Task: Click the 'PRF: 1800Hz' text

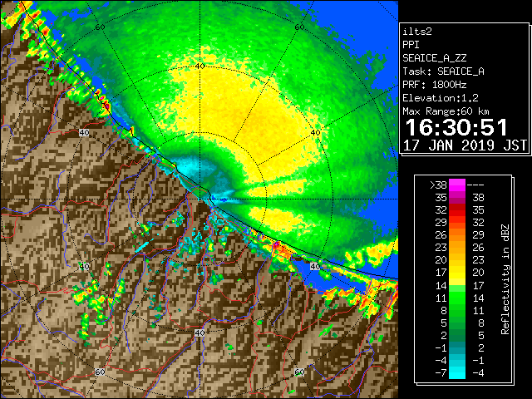Action: [x=435, y=85]
